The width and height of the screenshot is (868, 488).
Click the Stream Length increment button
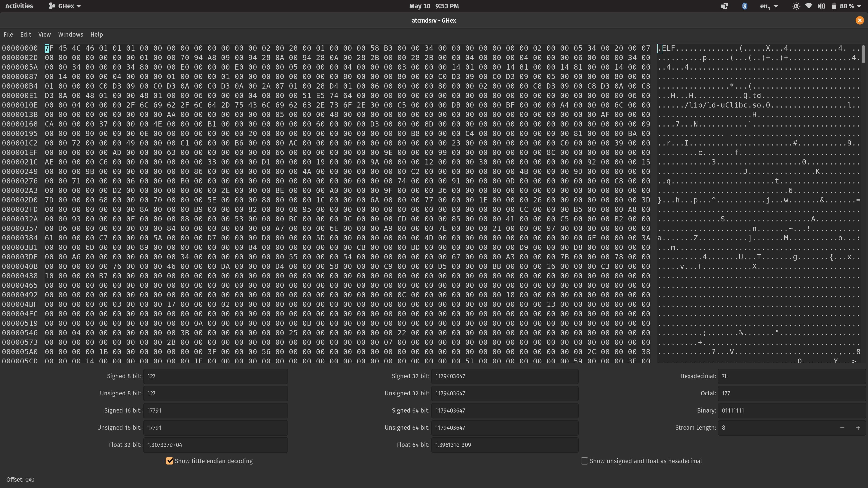[x=858, y=427]
